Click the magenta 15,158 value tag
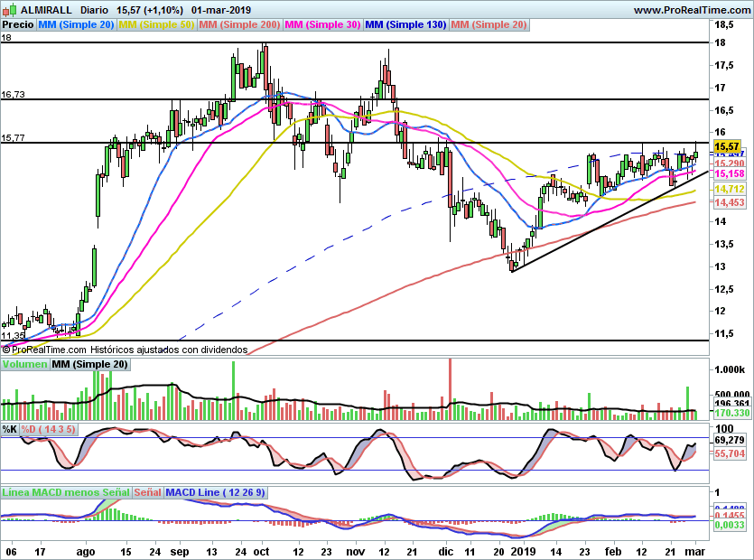 (729, 173)
